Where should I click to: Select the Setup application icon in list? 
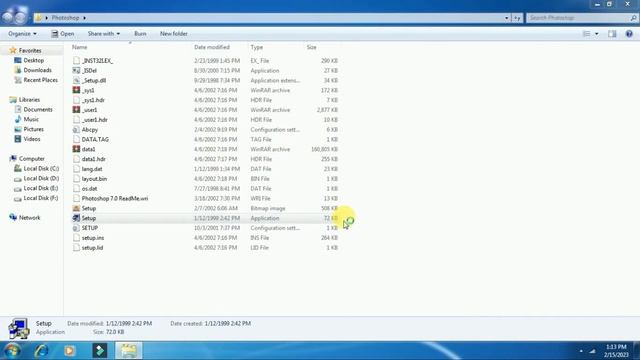[76, 218]
